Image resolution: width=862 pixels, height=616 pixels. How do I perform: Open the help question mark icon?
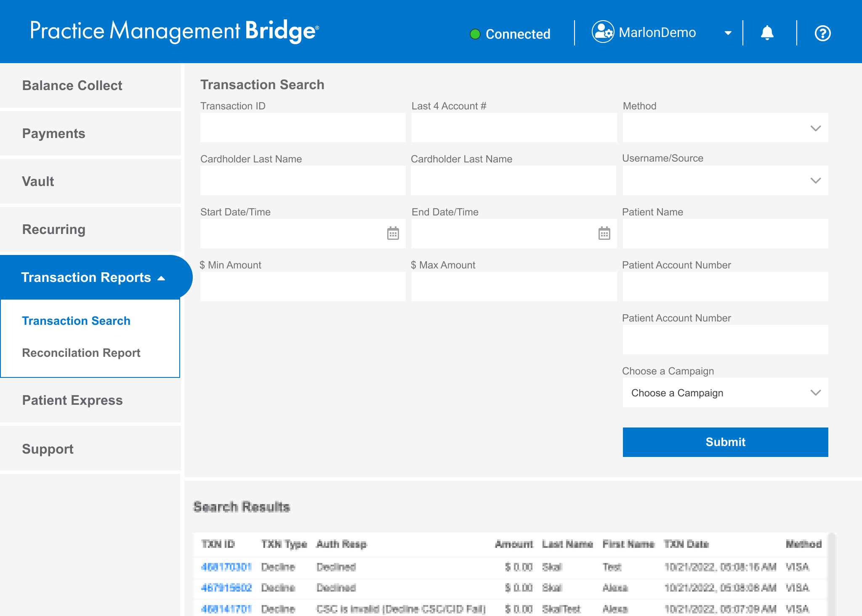tap(822, 33)
